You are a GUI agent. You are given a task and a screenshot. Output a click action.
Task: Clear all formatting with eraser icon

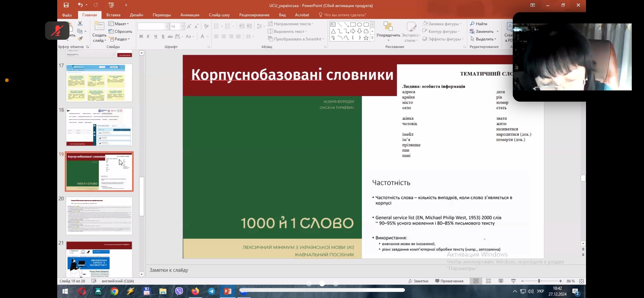(x=207, y=26)
